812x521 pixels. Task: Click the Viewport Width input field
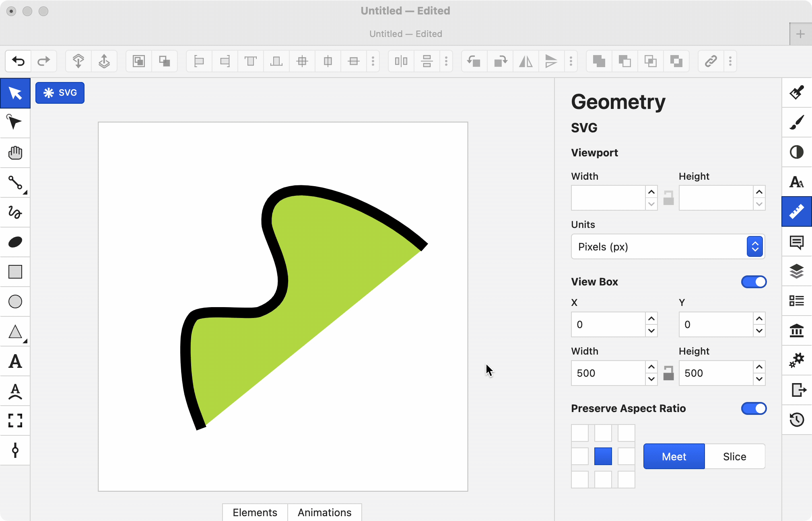[608, 198]
